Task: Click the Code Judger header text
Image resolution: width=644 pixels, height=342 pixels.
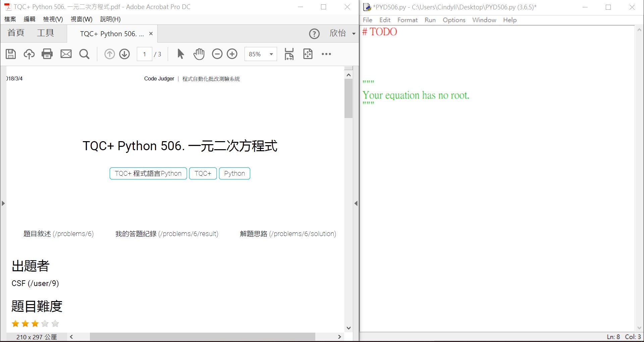Action: (x=159, y=78)
